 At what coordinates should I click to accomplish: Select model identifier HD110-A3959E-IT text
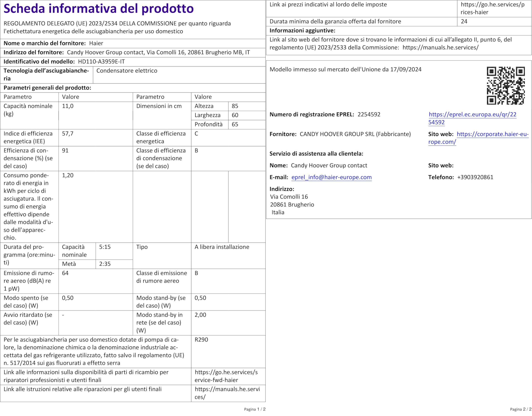(x=101, y=62)
